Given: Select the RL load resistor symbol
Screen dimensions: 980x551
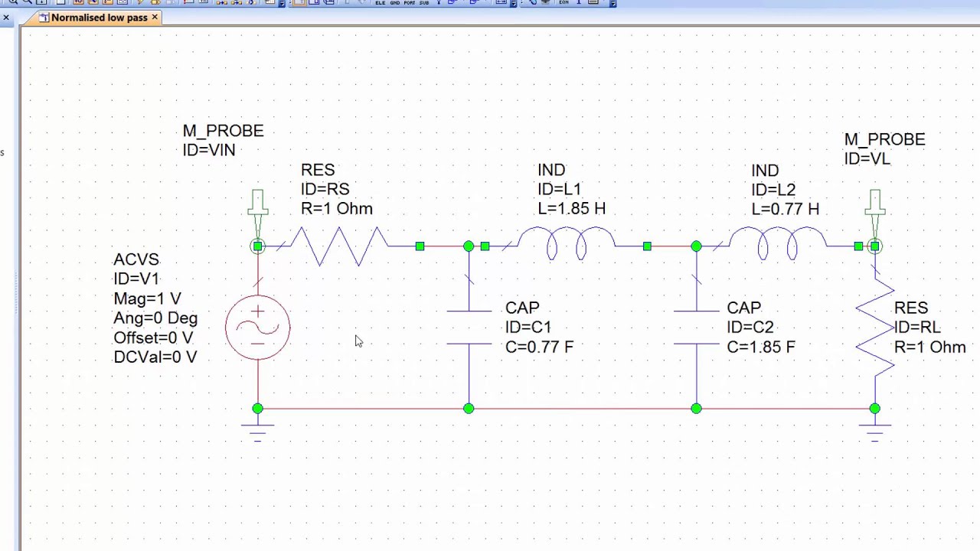Looking at the screenshot, I should [875, 328].
